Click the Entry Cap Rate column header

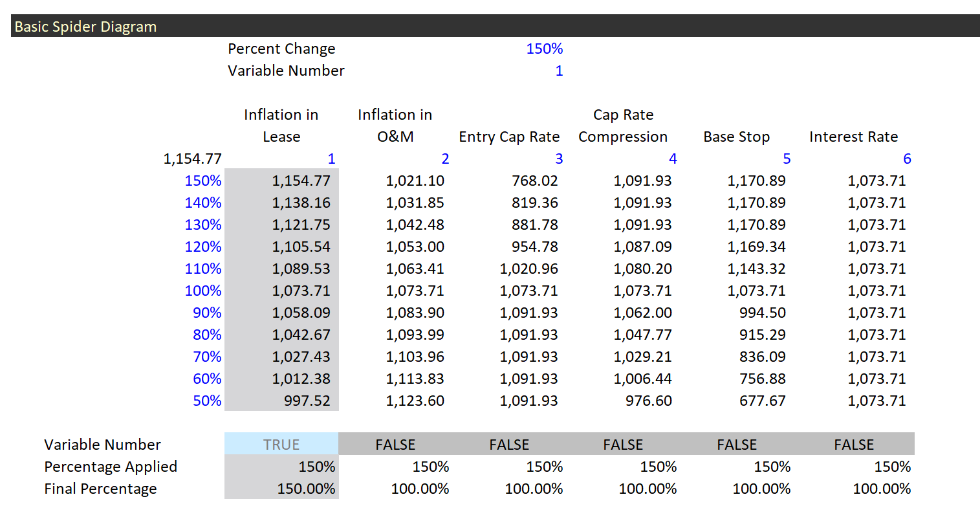[x=509, y=137]
